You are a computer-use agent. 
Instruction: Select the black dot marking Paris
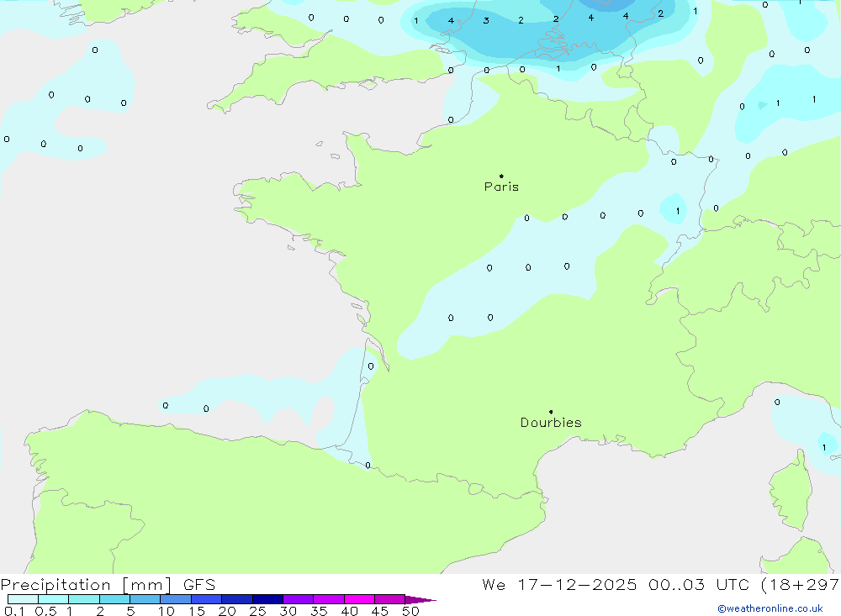click(501, 176)
